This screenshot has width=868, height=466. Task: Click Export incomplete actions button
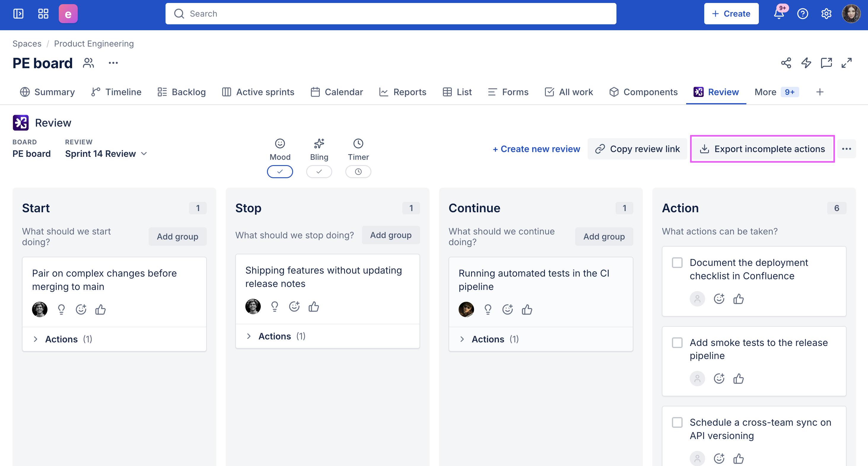click(762, 149)
